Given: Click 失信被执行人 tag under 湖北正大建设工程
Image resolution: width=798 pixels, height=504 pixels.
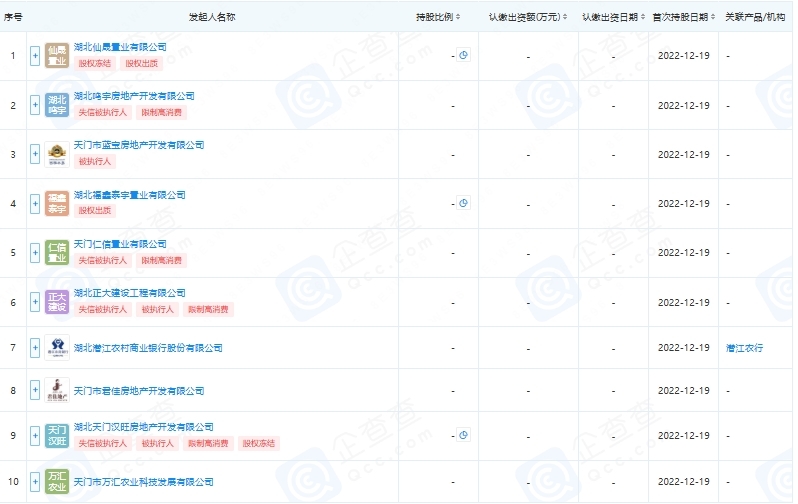Looking at the screenshot, I should point(103,309).
